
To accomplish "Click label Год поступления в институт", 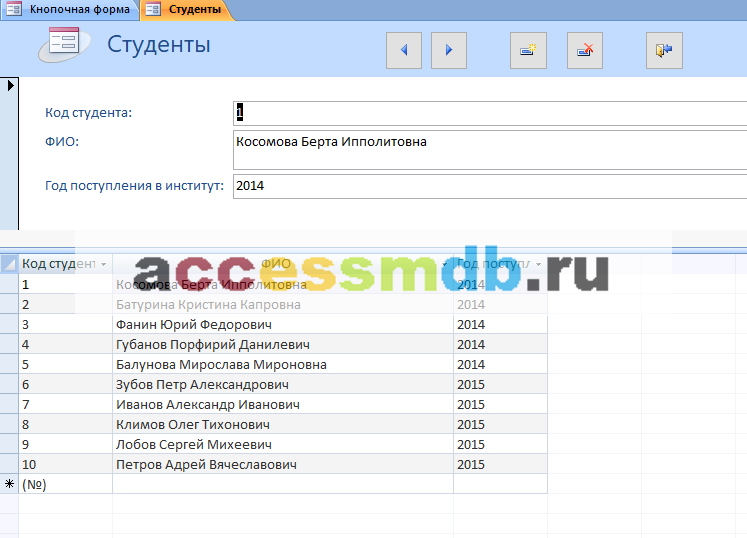I will [134, 186].
